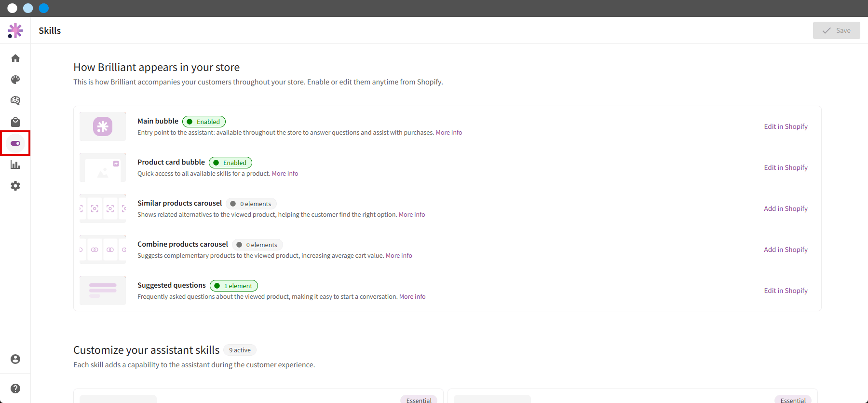This screenshot has width=868, height=403.
Task: Open More info for Similar products carousel
Action: coord(412,215)
